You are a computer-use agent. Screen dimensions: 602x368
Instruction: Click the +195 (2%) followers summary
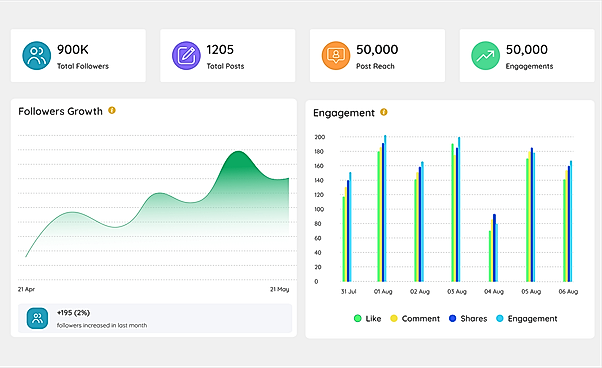tap(73, 313)
